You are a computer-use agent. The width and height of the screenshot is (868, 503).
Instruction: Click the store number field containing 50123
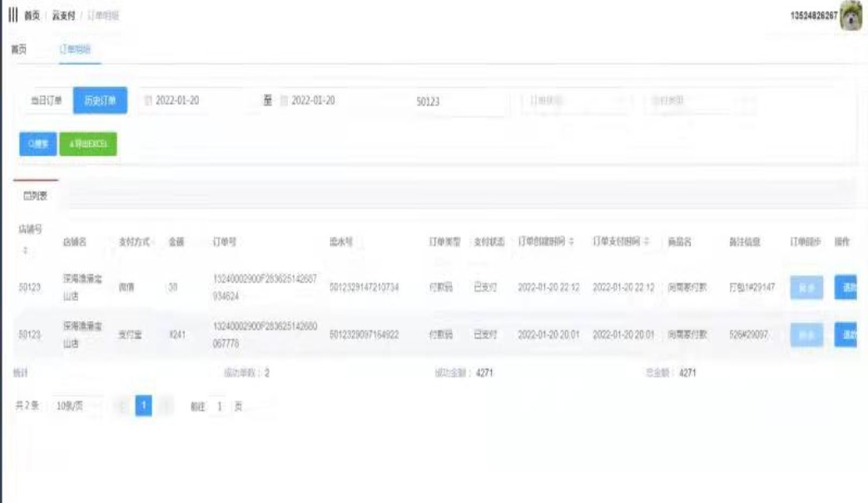(458, 101)
